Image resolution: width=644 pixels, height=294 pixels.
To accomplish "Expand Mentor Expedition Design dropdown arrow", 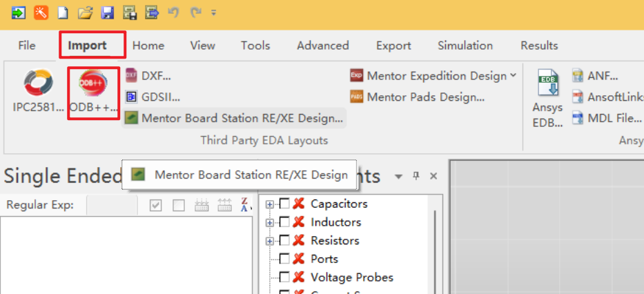I will pyautogui.click(x=513, y=75).
